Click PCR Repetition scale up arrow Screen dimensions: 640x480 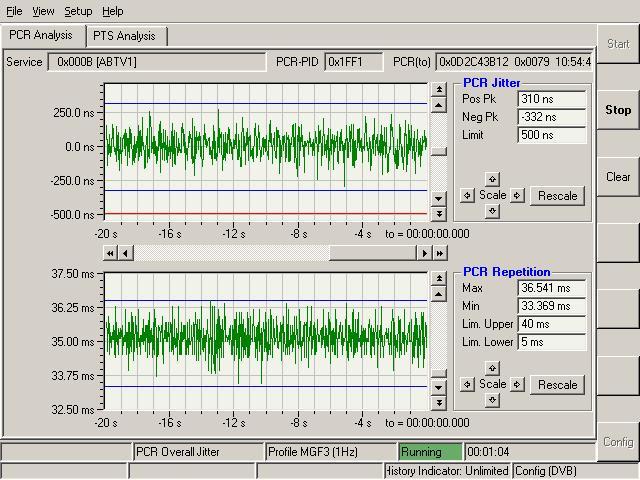click(x=491, y=368)
